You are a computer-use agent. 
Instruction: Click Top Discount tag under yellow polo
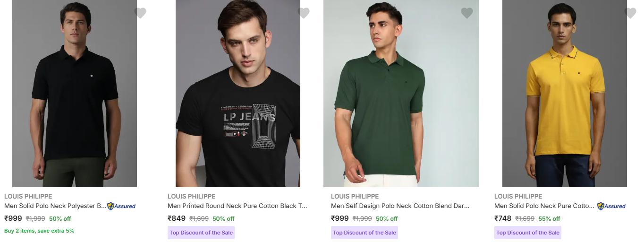point(528,233)
